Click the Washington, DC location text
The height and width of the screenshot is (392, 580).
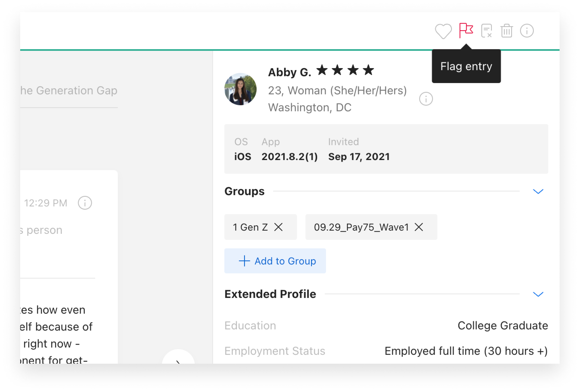coord(310,108)
